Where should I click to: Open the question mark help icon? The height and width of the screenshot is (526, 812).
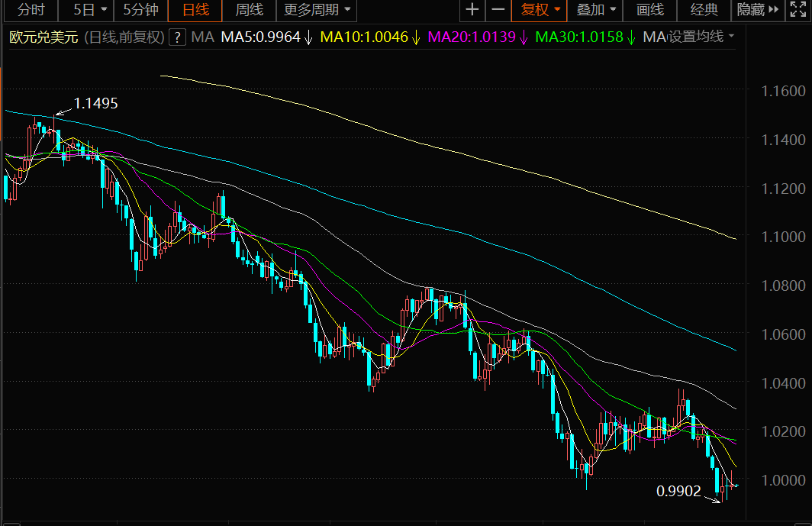[177, 37]
